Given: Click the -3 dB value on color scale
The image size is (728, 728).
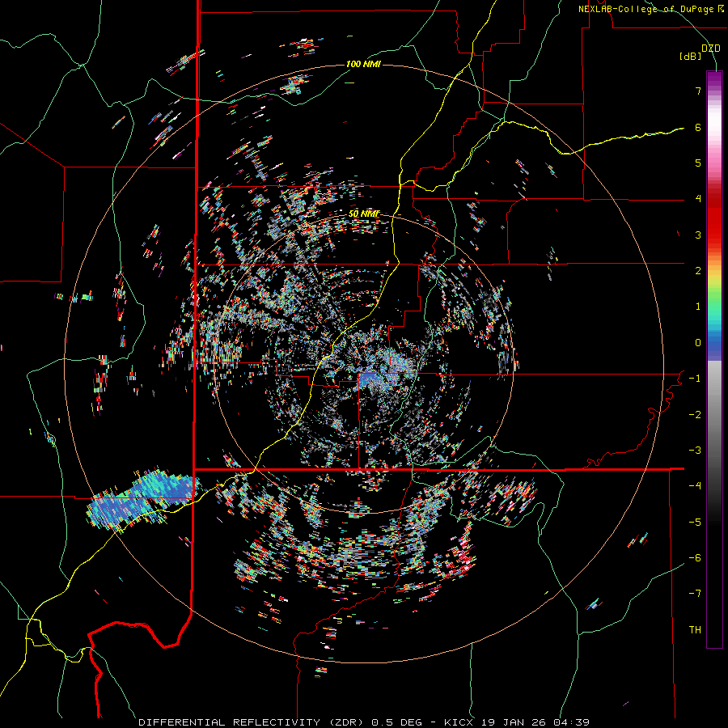Looking at the screenshot, I should [695, 451].
